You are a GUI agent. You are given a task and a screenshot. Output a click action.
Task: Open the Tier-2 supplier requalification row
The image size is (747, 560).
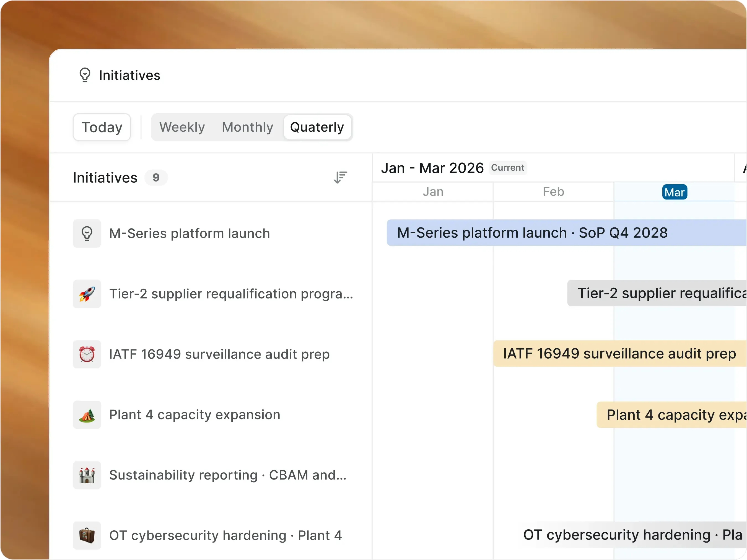pyautogui.click(x=211, y=294)
